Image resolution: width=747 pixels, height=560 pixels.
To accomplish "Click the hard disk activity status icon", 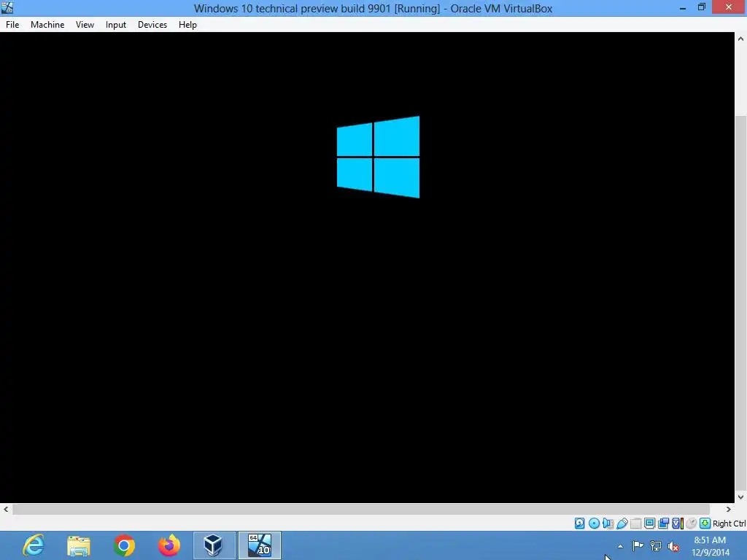I will coord(579,524).
